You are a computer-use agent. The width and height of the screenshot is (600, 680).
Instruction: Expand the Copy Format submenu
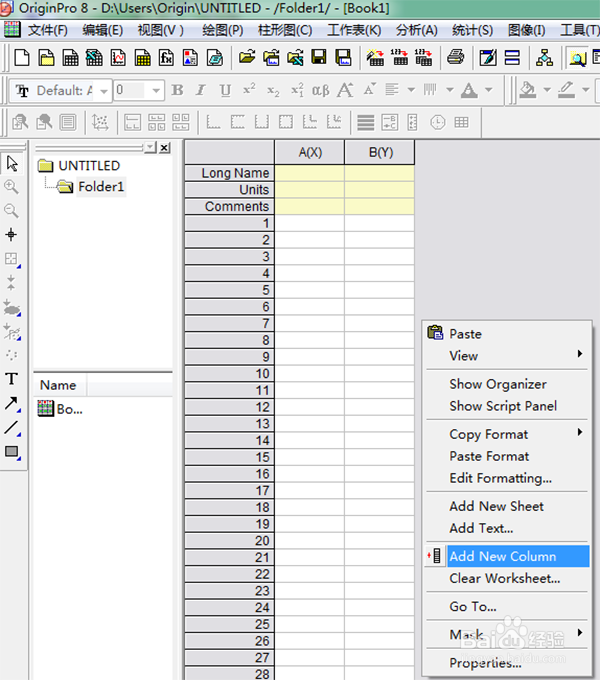(507, 434)
